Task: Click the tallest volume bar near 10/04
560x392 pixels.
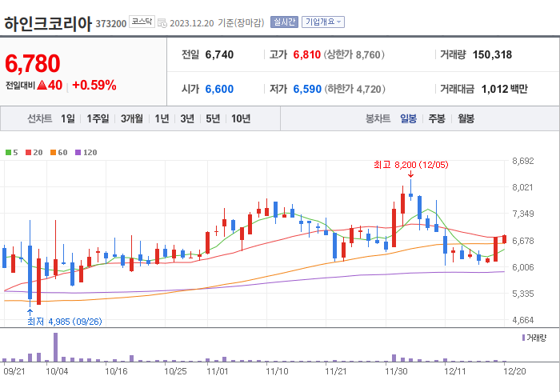Action: 55,347
